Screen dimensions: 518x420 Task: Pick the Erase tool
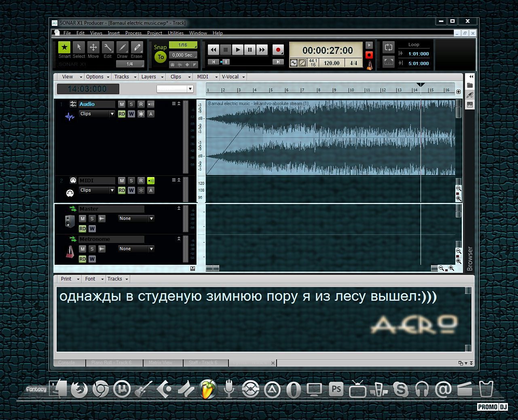coord(137,48)
